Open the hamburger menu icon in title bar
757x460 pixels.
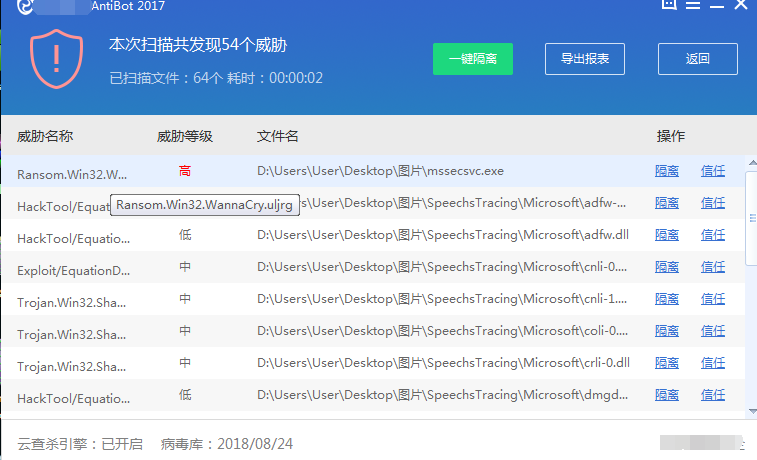click(693, 5)
